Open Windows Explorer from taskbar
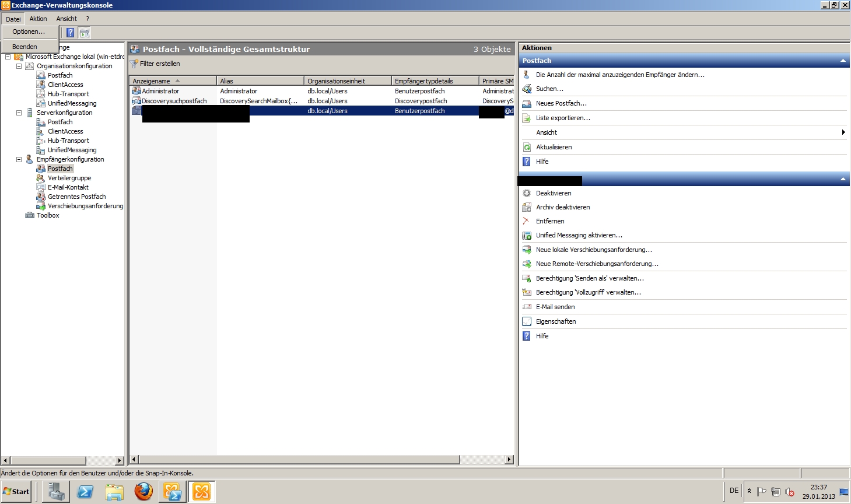Image resolution: width=851 pixels, height=504 pixels. tap(114, 492)
